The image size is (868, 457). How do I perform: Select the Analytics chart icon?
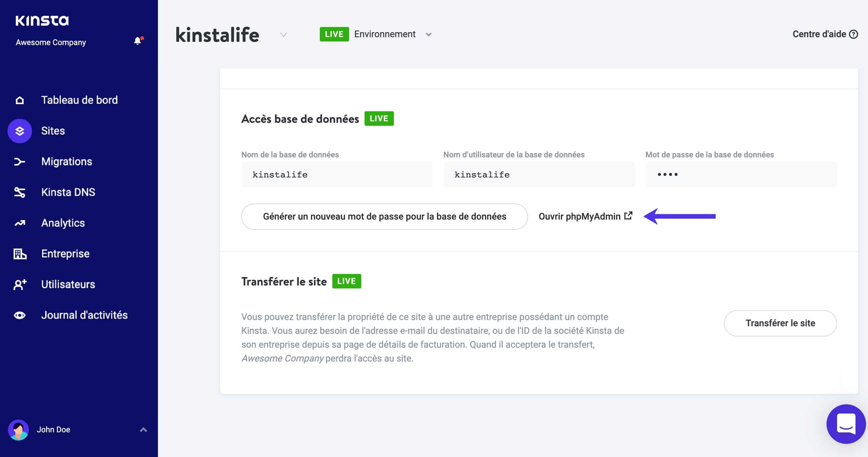coord(19,223)
